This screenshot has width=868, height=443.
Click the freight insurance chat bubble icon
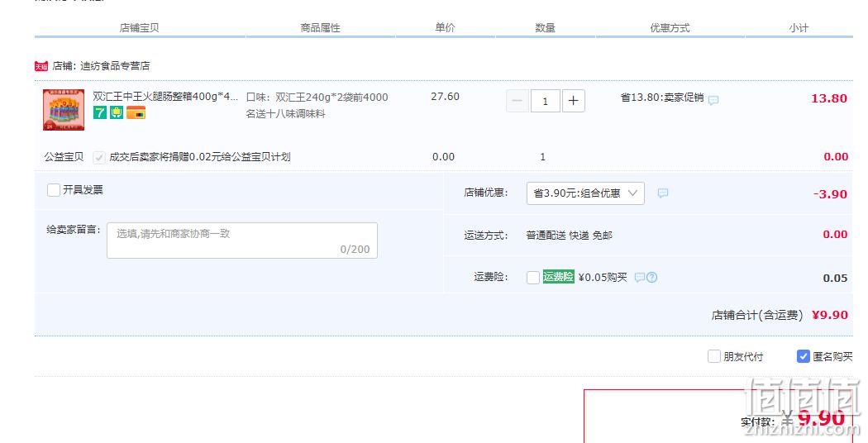(x=639, y=277)
